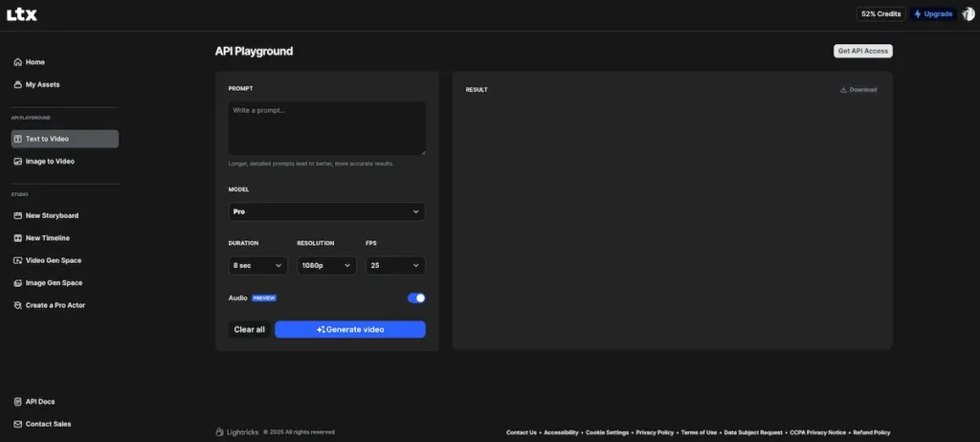Click the Clear all button
980x442 pixels.
[249, 329]
